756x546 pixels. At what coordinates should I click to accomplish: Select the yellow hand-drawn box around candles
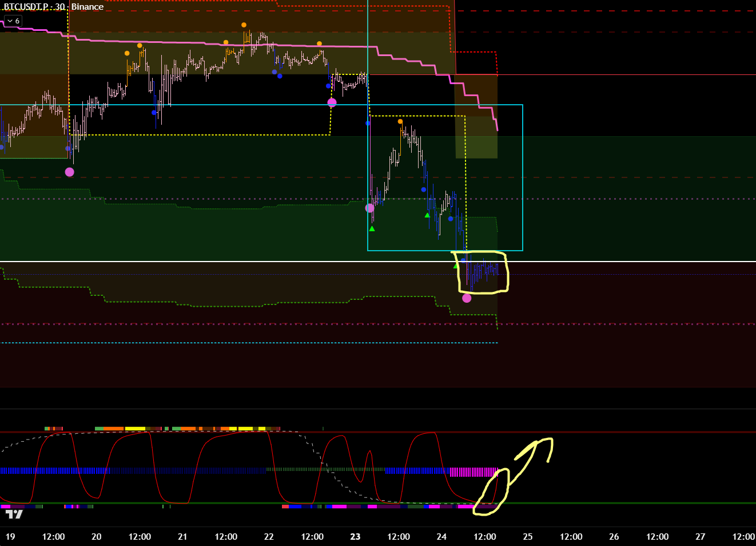pyautogui.click(x=506, y=274)
